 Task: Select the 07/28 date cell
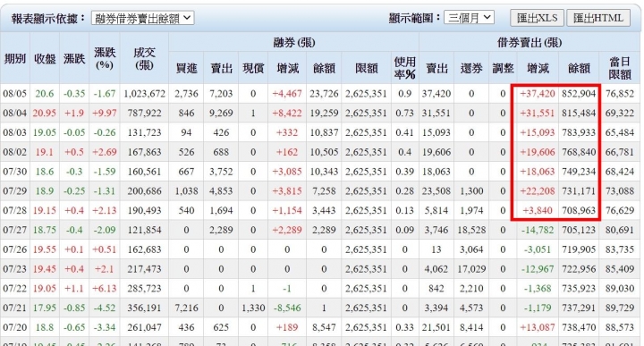[15, 211]
